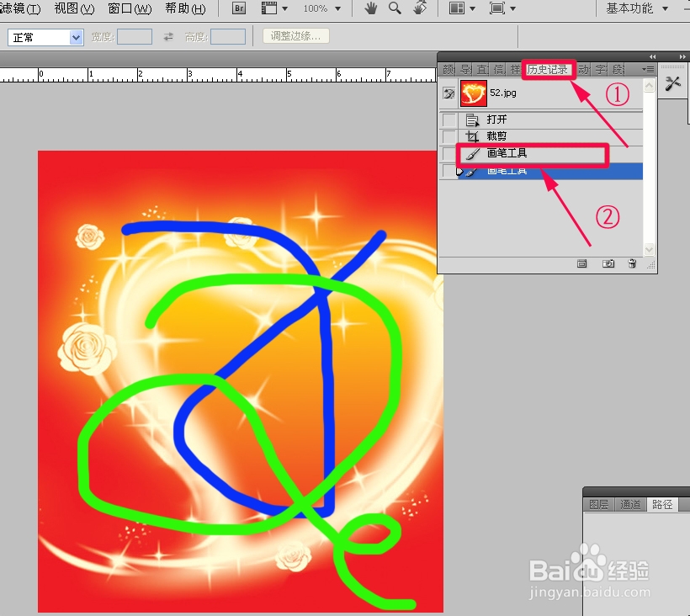Collapse the history panel with left double-arrow
Image resolution: width=690 pixels, height=616 pixels.
[652, 56]
